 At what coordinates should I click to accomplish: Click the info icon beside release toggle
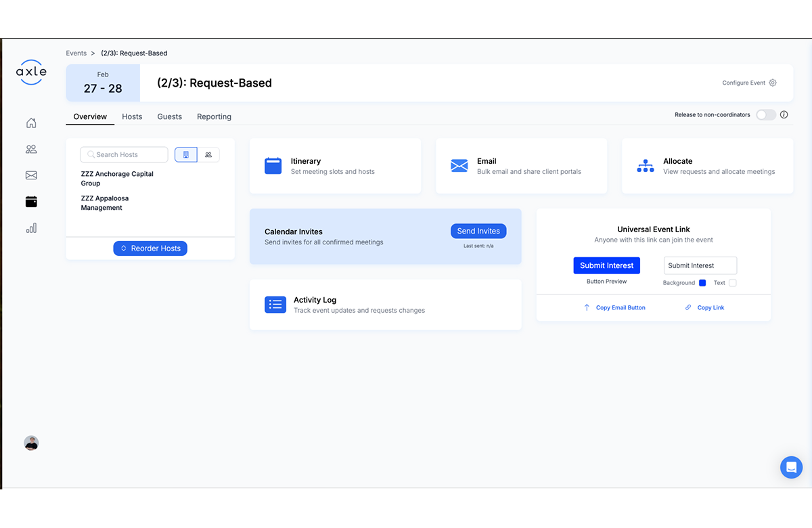point(784,115)
